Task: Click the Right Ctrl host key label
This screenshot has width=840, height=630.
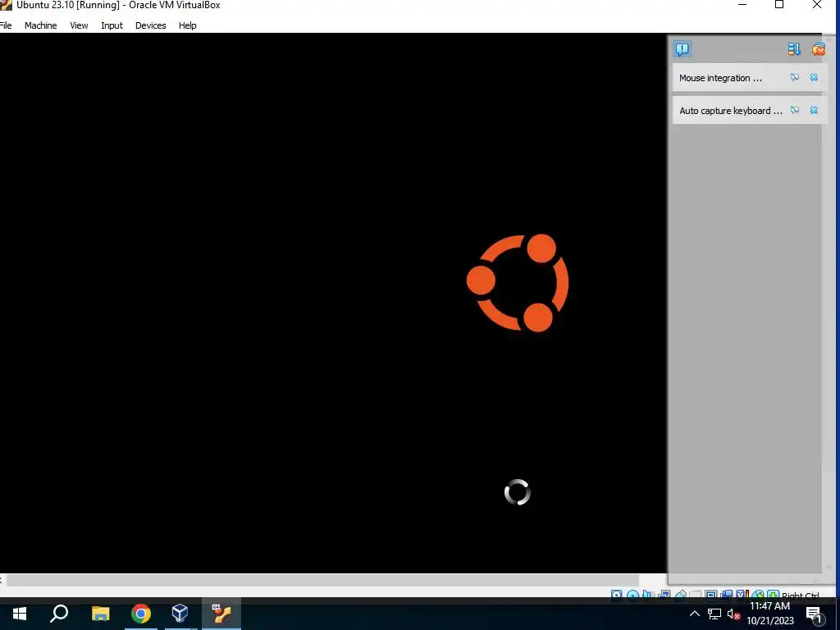Action: point(801,596)
